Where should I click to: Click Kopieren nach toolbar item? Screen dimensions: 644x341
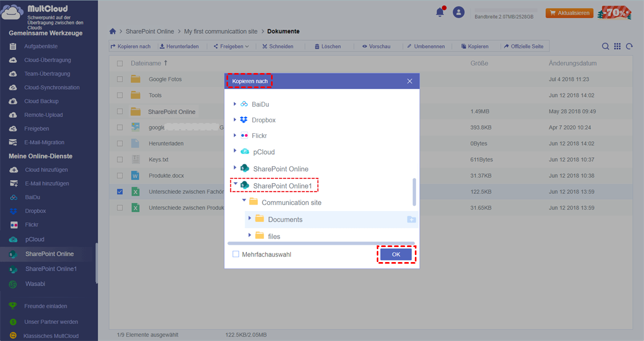(x=130, y=47)
